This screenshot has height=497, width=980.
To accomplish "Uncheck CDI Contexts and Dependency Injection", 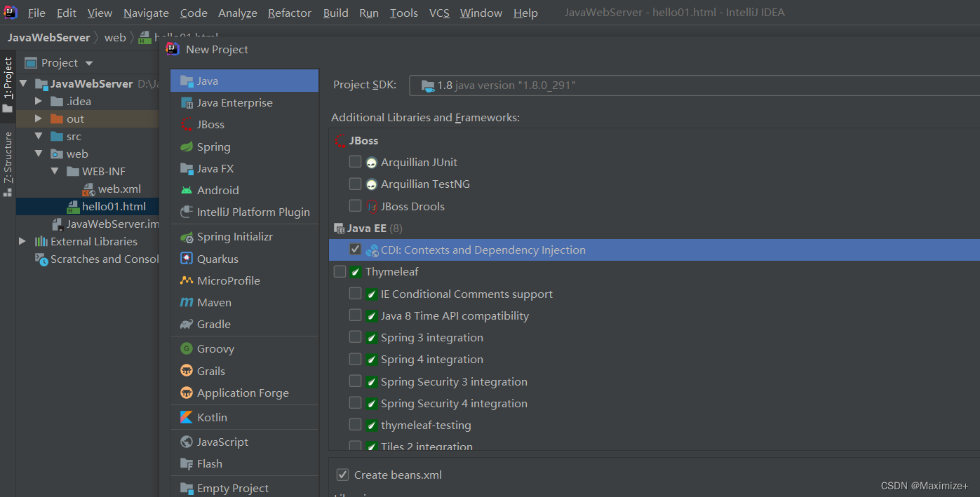I will (x=355, y=250).
